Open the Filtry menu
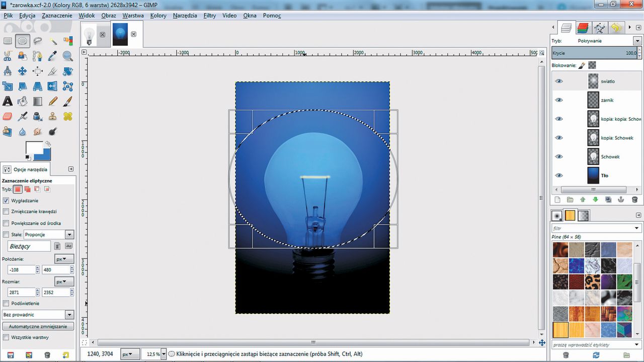Image resolution: width=644 pixels, height=362 pixels. (210, 16)
